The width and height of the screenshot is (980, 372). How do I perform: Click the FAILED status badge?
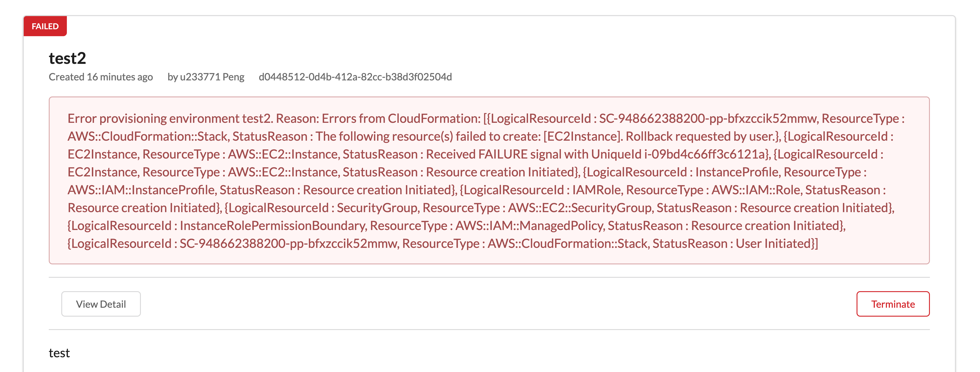(x=45, y=26)
